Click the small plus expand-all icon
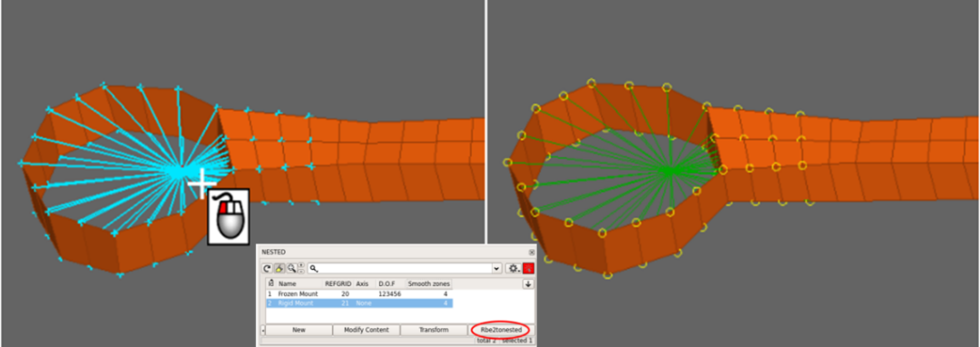 click(x=301, y=265)
